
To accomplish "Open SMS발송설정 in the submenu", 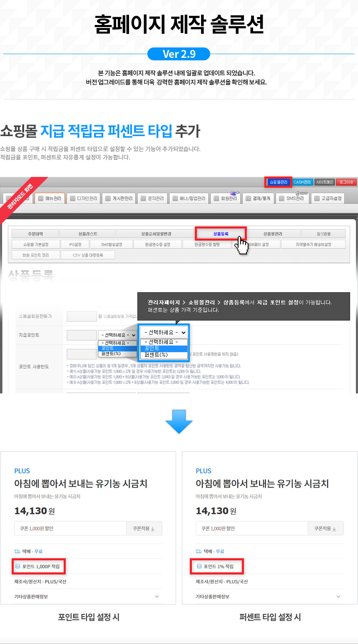I will [112, 244].
